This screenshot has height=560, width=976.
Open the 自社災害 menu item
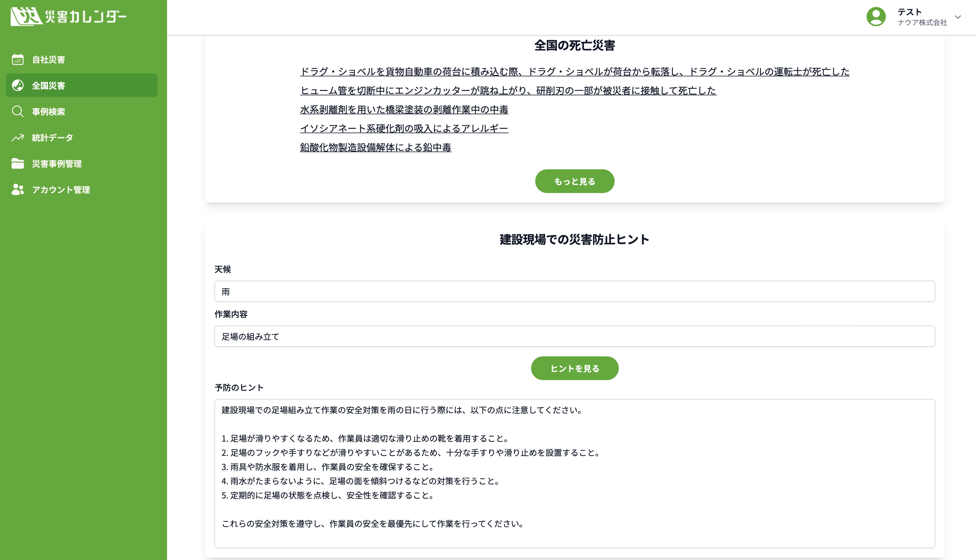(x=81, y=59)
